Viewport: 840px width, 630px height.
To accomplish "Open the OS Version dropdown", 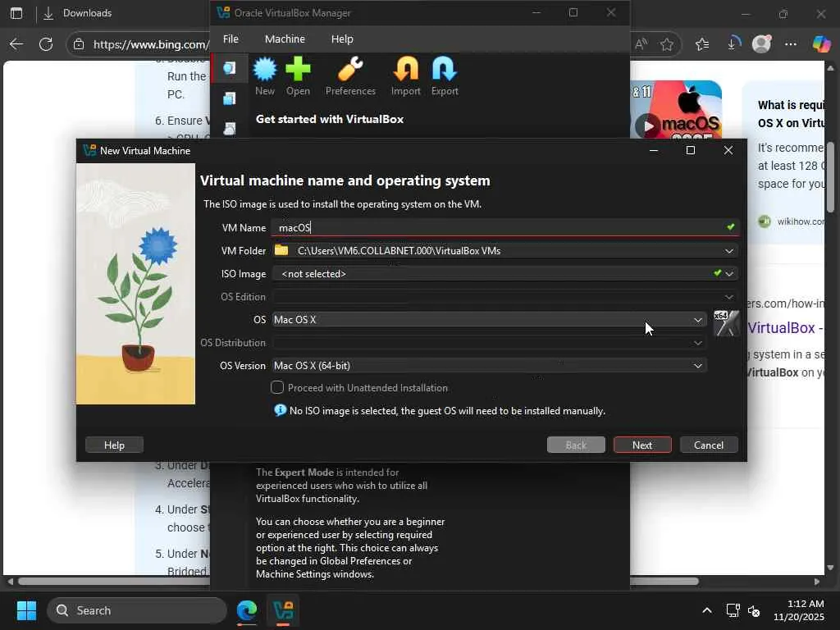I will [x=489, y=365].
